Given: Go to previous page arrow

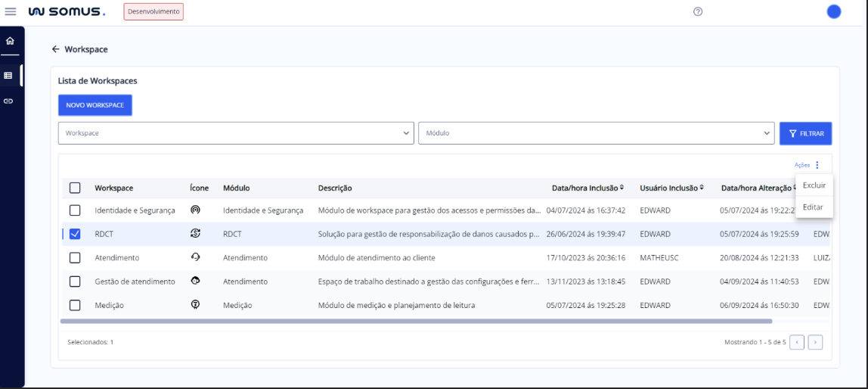Looking at the screenshot, I should point(797,342).
